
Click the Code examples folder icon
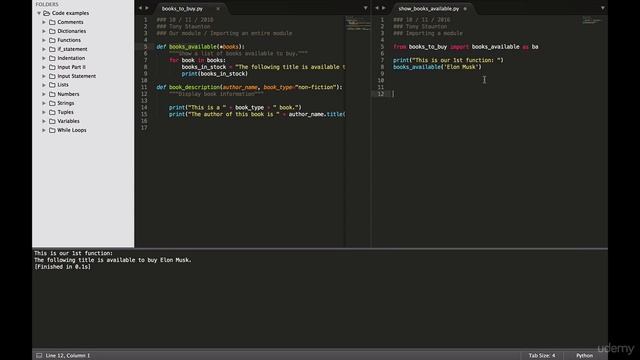[47, 13]
